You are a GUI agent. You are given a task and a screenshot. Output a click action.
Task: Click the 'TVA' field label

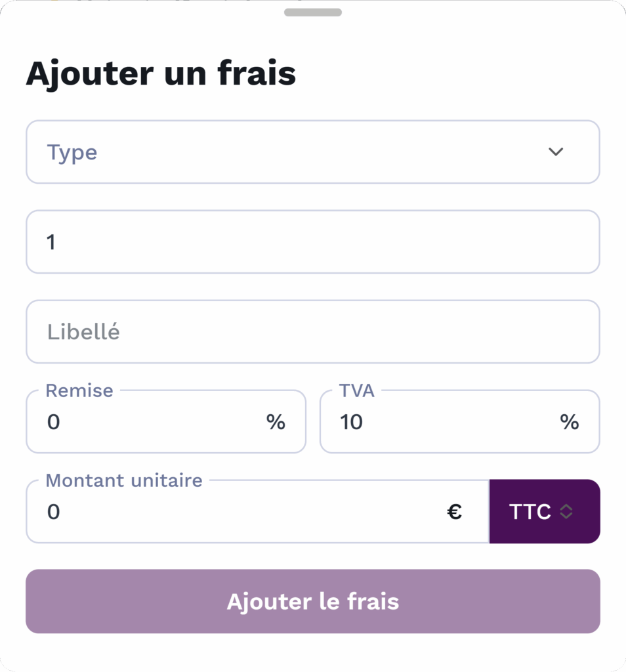pyautogui.click(x=357, y=390)
